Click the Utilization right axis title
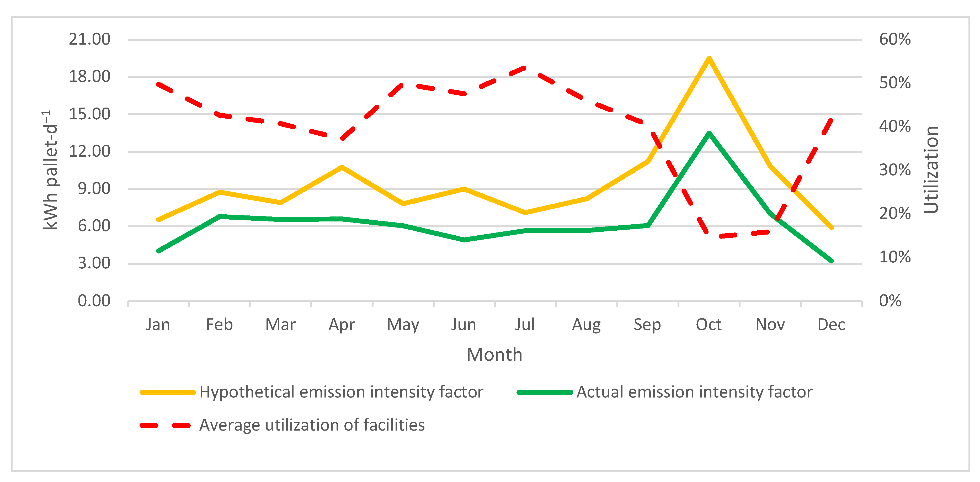This screenshot has height=482, width=980. (931, 170)
